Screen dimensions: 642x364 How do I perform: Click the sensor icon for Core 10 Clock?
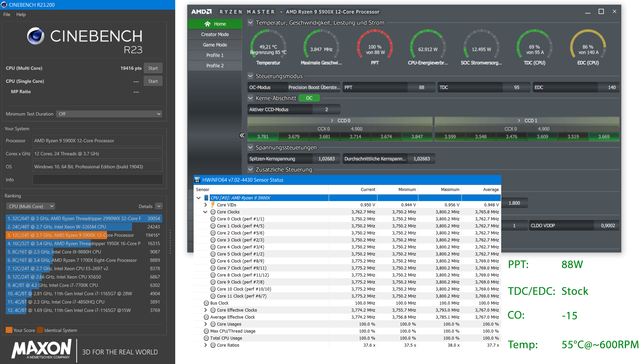click(213, 289)
